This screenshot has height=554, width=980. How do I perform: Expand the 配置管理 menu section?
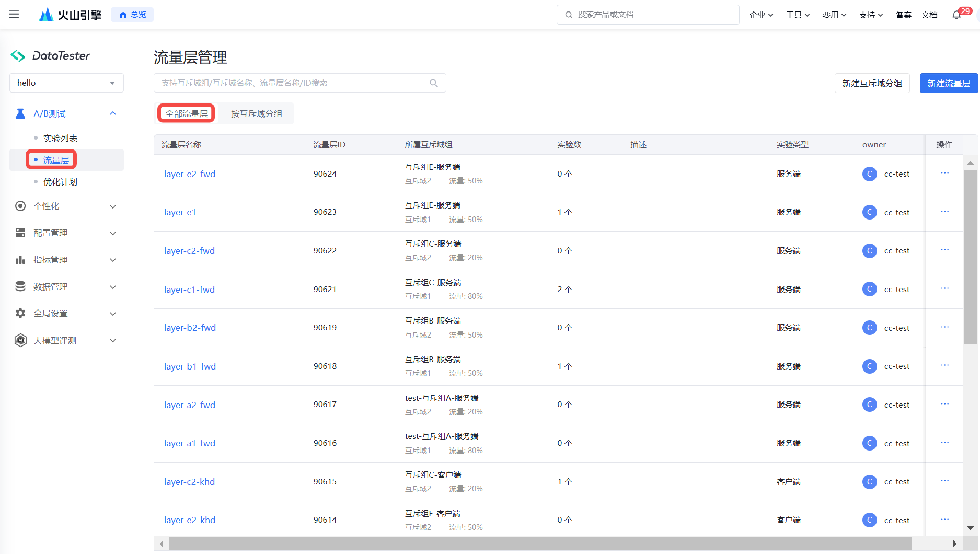point(112,233)
